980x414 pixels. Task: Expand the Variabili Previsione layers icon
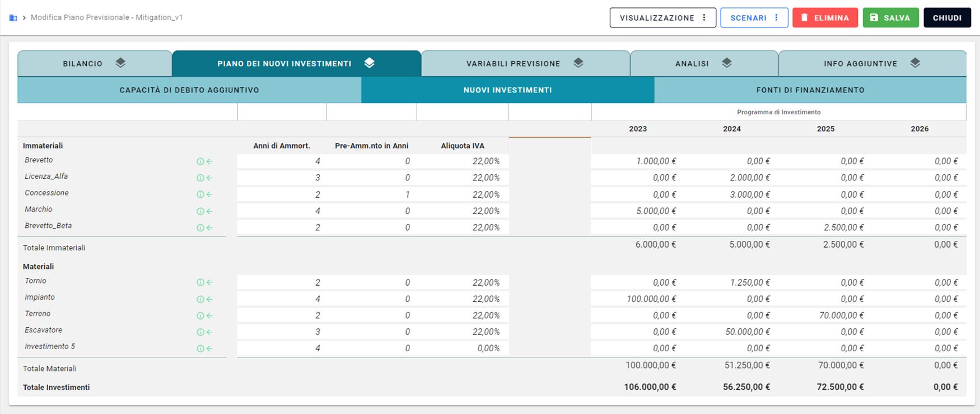[578, 63]
